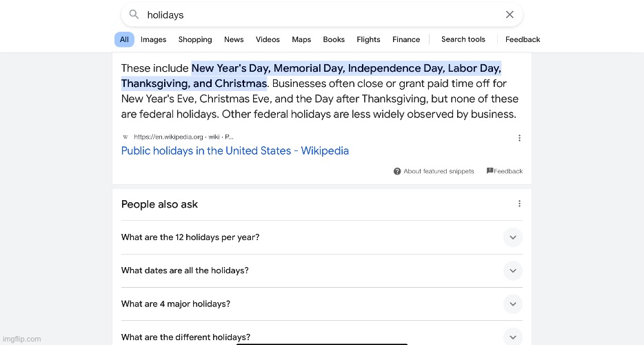
Task: Switch to the News tab
Action: (x=234, y=39)
